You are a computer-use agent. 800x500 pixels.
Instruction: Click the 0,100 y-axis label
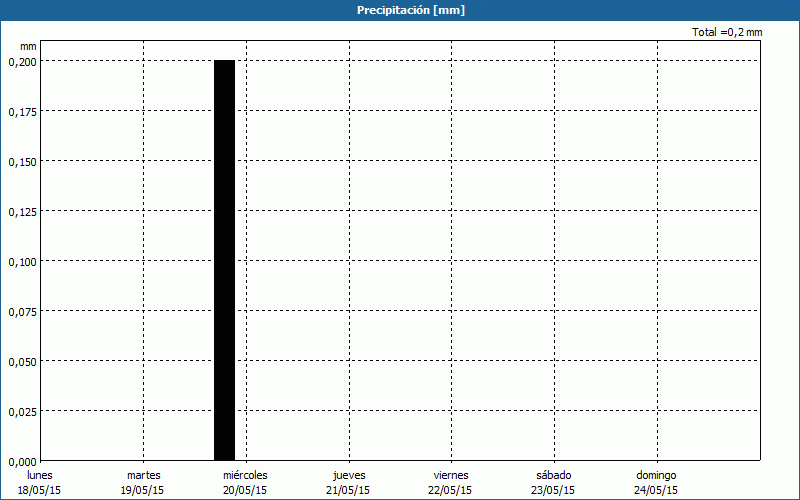tap(22, 261)
